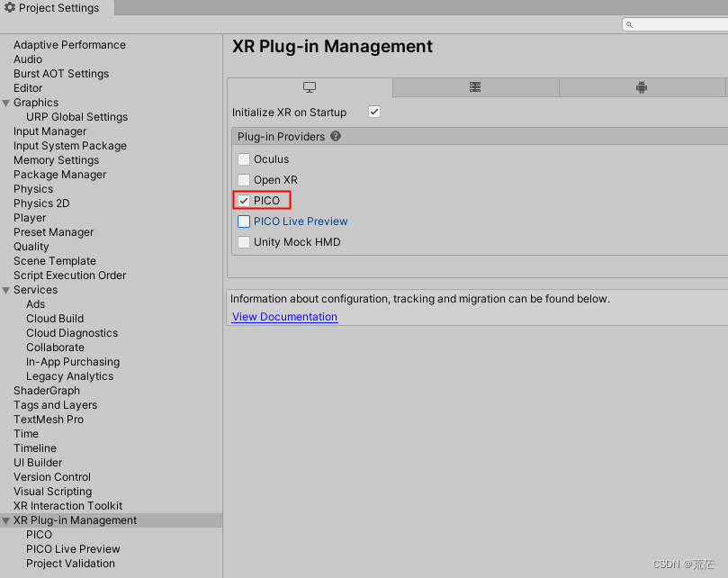
Task: Open URP Global Settings
Action: click(77, 117)
